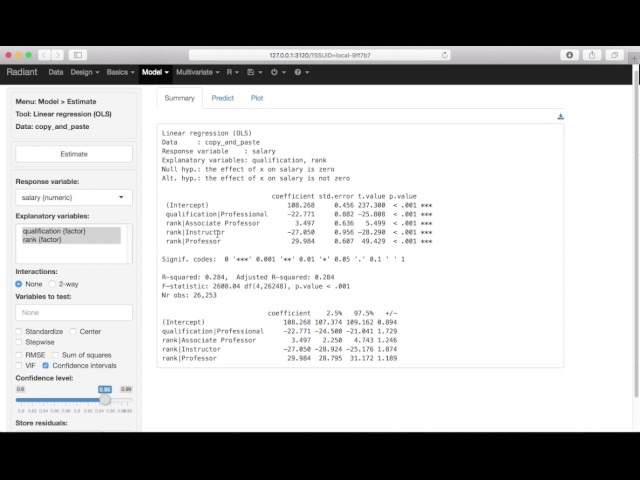Click the Safari address bar

320,55
